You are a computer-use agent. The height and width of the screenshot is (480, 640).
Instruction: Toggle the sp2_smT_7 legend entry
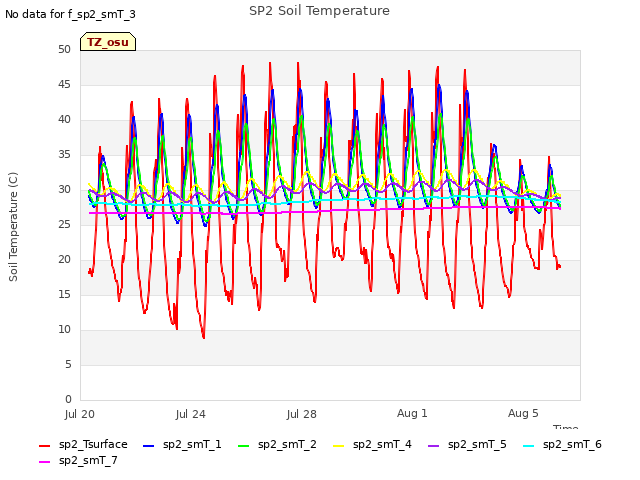point(78,460)
